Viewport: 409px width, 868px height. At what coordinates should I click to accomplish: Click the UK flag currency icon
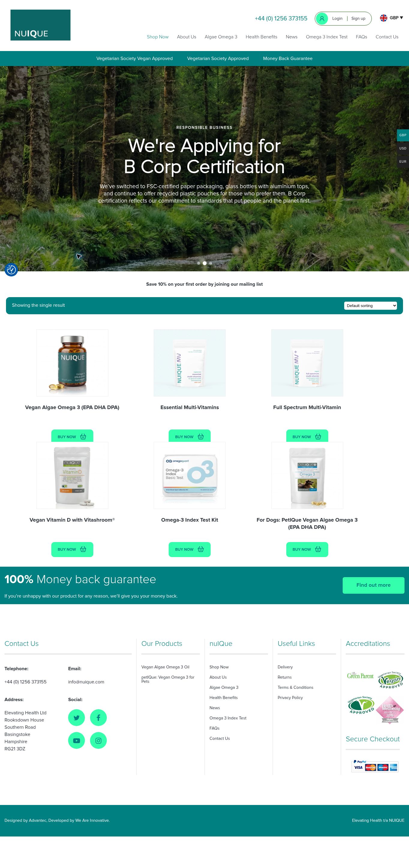(383, 18)
